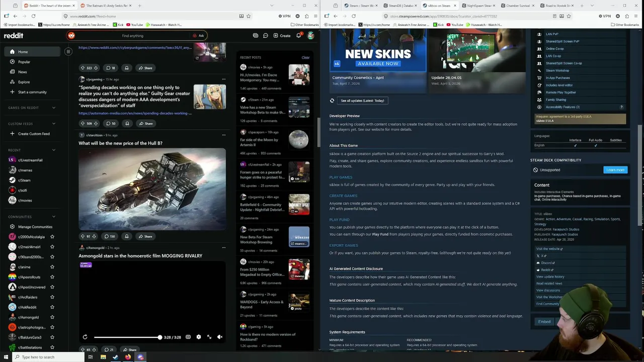This screenshot has height=362, width=644.
Task: Open Reddit chat icon in header
Action: [x=265, y=36]
